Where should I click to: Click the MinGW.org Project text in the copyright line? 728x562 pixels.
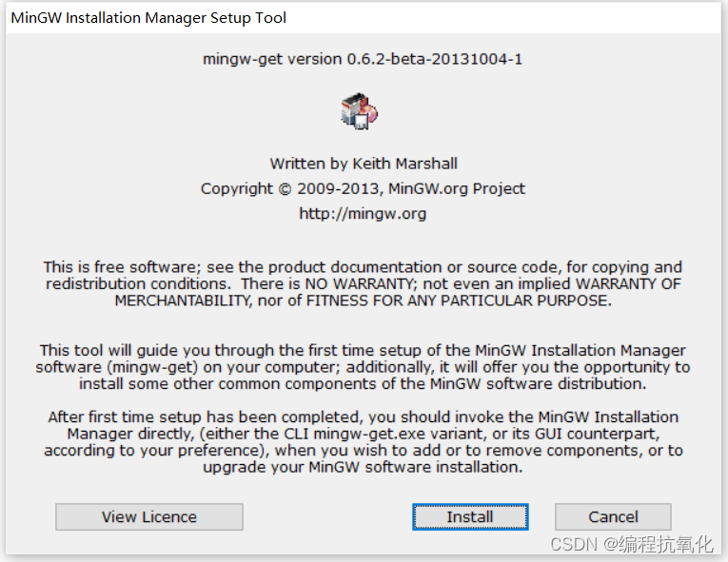(x=457, y=188)
